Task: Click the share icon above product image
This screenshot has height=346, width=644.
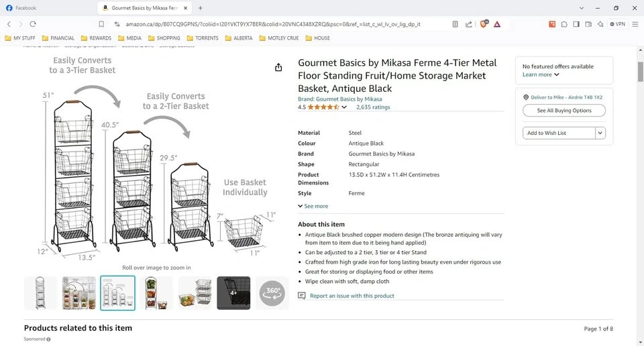Action: (278, 67)
